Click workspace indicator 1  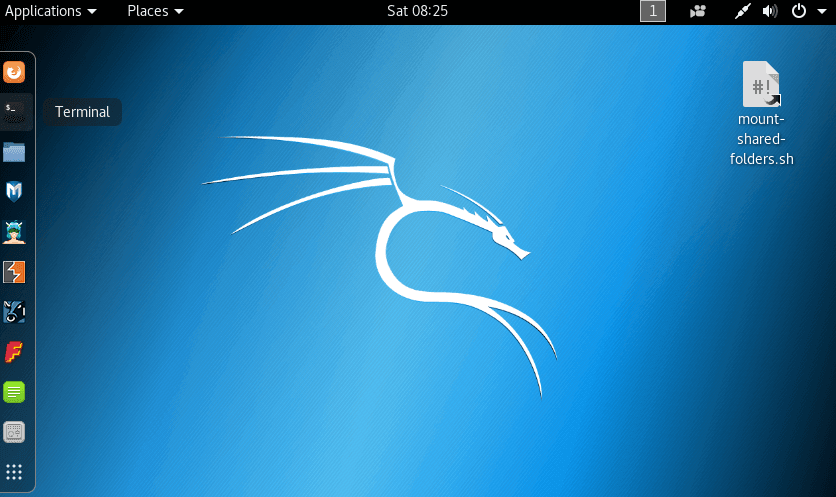(x=653, y=11)
